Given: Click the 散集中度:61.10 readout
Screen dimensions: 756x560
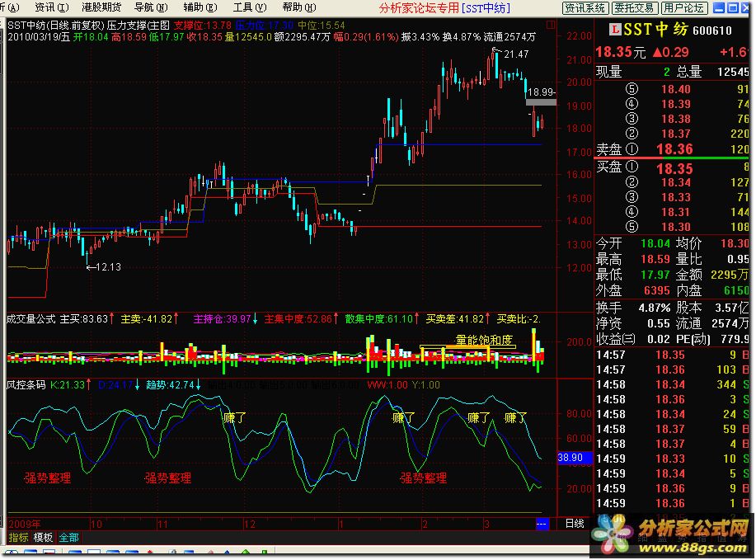Looking at the screenshot, I should pos(379,319).
